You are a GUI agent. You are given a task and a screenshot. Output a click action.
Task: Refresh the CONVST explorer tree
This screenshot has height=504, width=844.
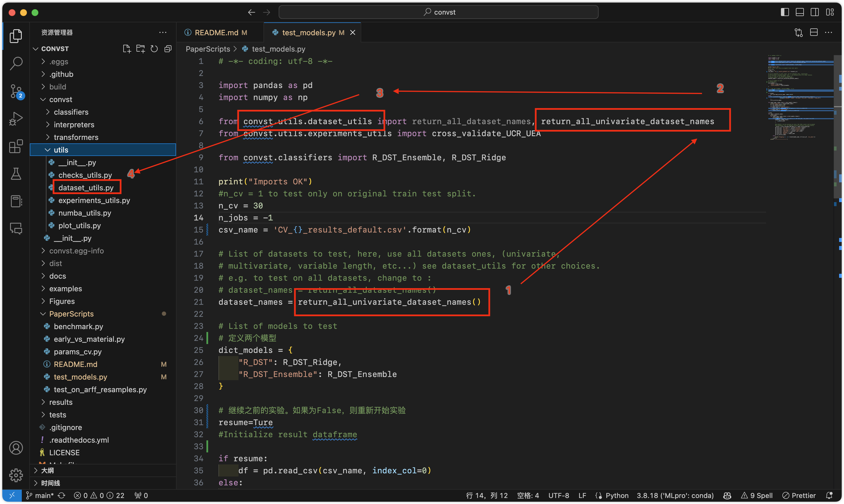click(154, 48)
